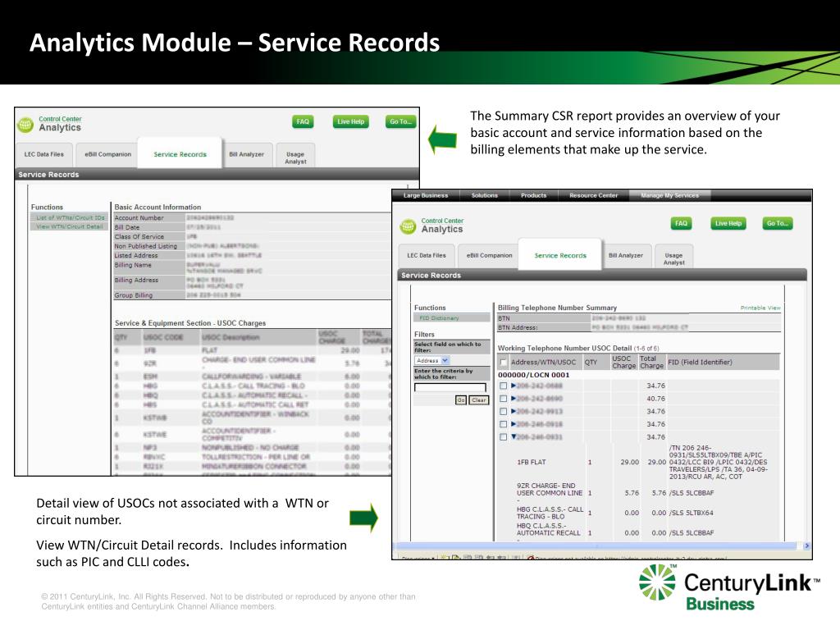The image size is (840, 630).
Task: Open the Go To... menu in the back window
Action: click(400, 121)
